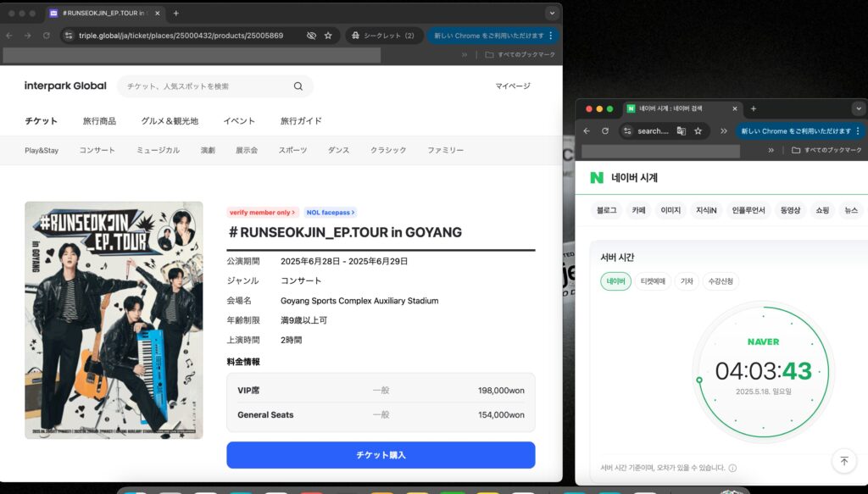Open Chrome update menu dots in Interpark window

point(551,36)
